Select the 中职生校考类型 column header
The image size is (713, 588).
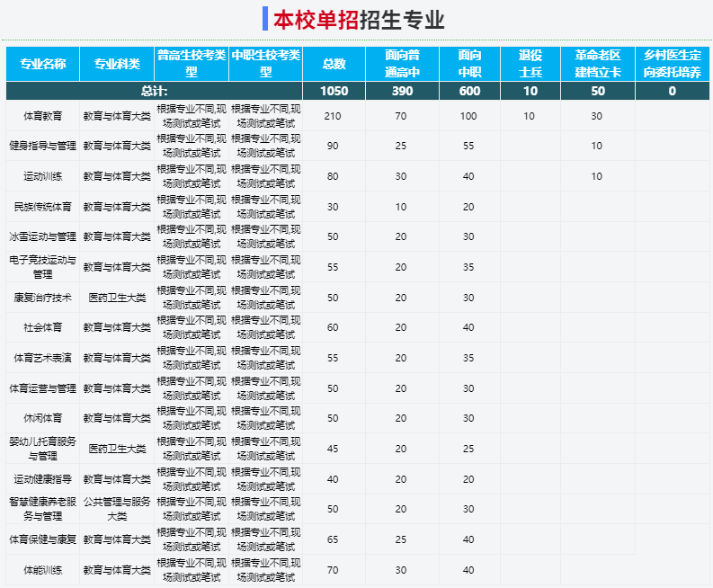(265, 64)
